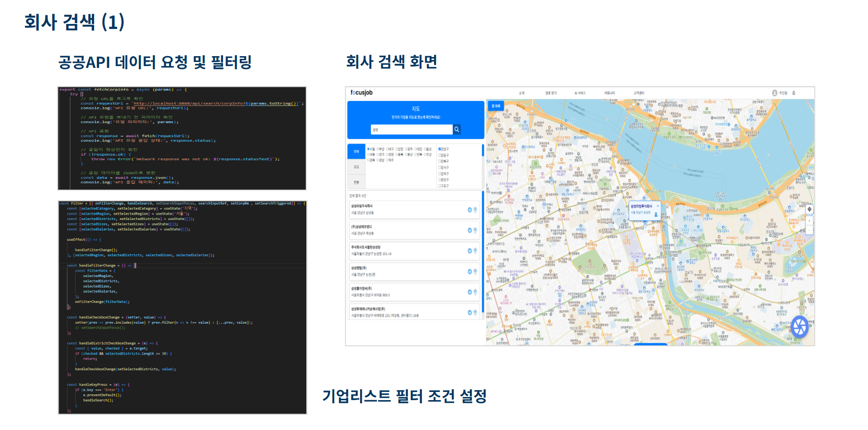Zoom in the map with plus button
The width and height of the screenshot is (868, 430).
(x=809, y=221)
